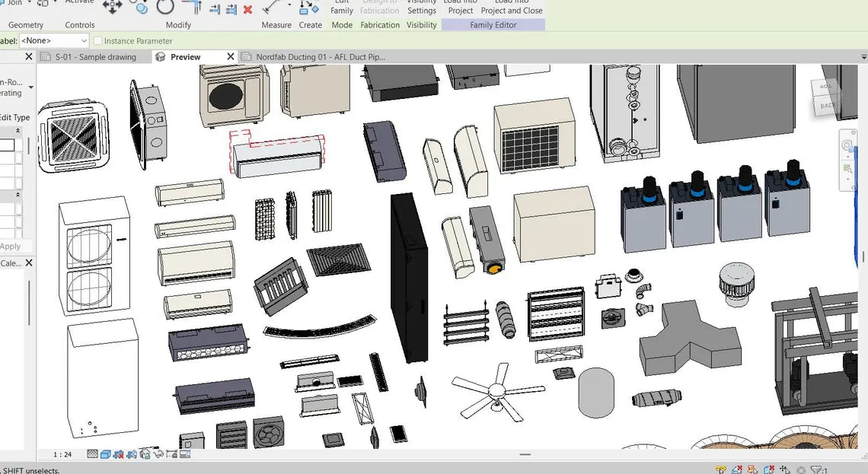Screen dimensions: 868x474
Task: Toggle Select Pinned Elements in status bar
Action: (x=752, y=470)
